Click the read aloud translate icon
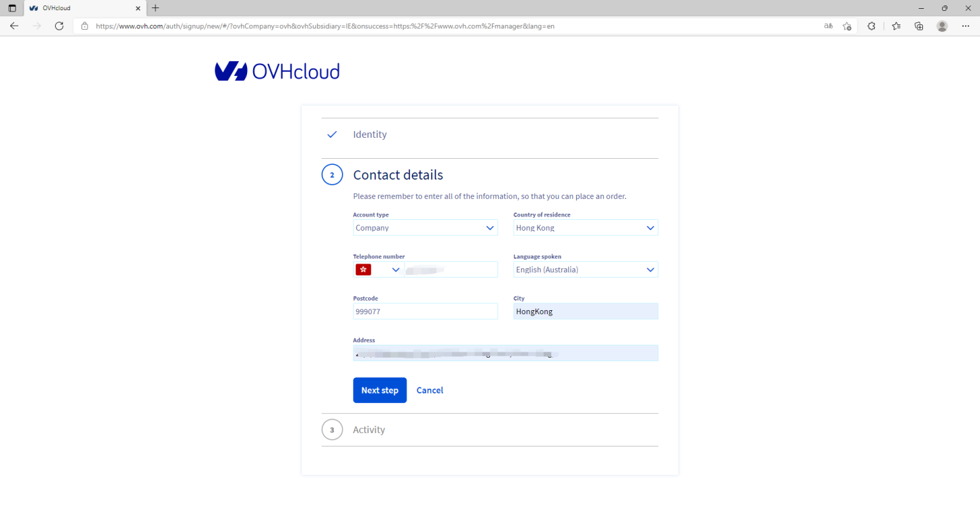 coord(828,26)
